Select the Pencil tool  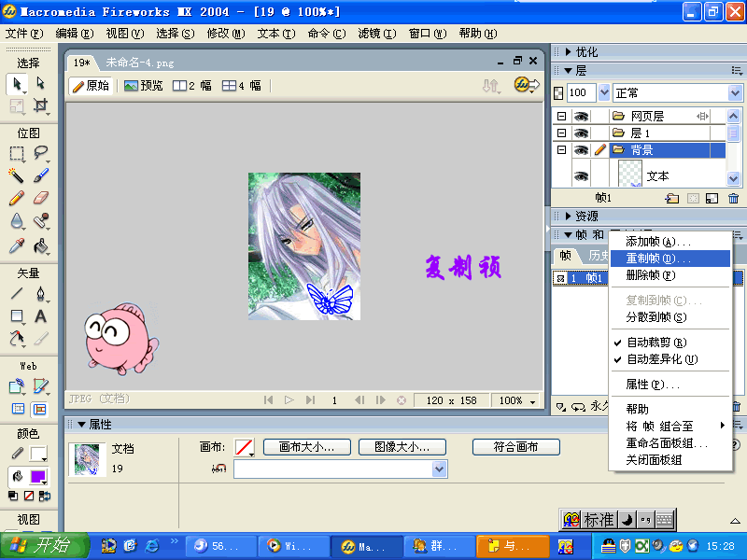pyautogui.click(x=17, y=198)
